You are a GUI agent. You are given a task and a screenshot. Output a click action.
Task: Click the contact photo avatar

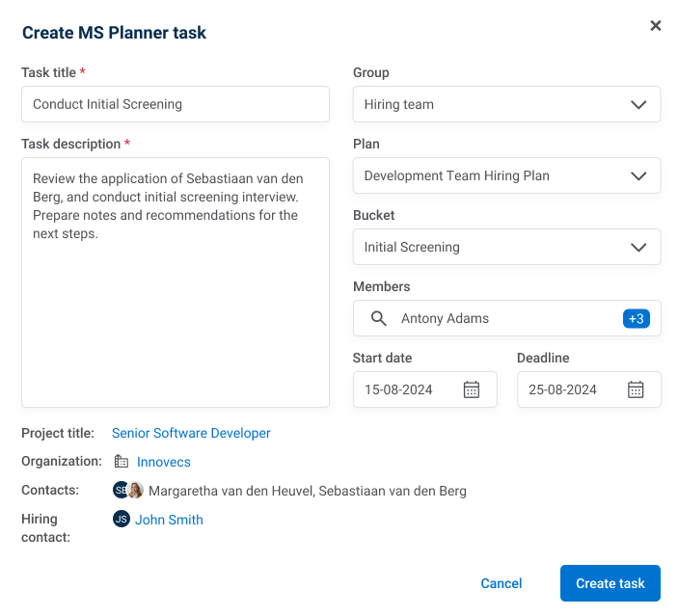[x=135, y=491]
